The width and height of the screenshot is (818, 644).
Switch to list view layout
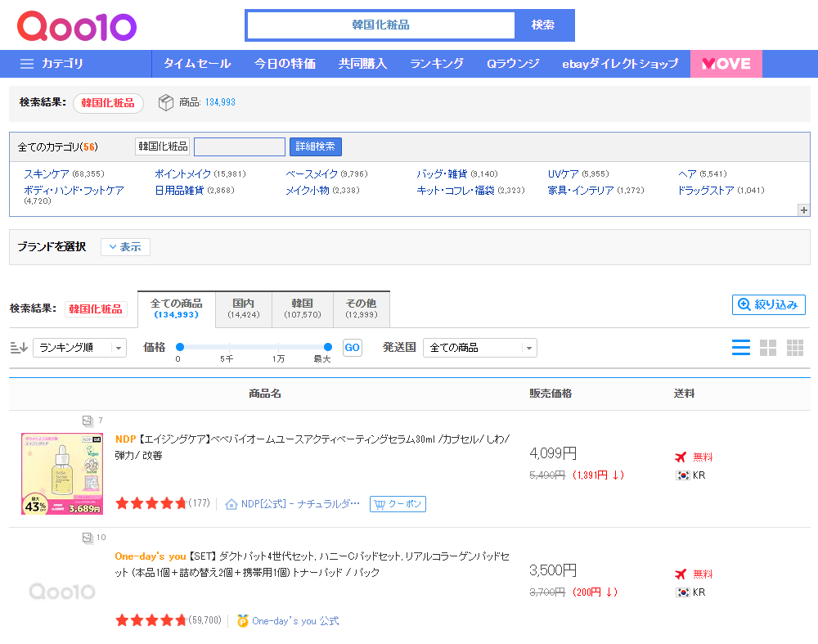(x=740, y=348)
